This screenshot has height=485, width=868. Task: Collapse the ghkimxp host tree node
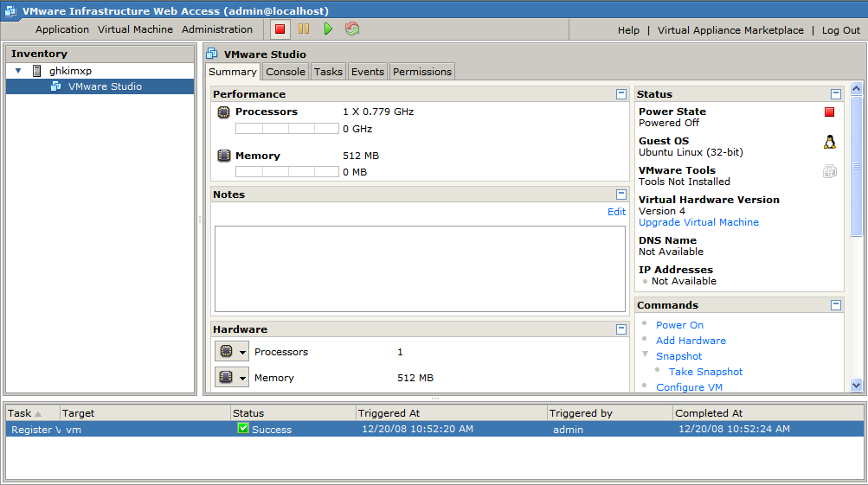pos(18,71)
